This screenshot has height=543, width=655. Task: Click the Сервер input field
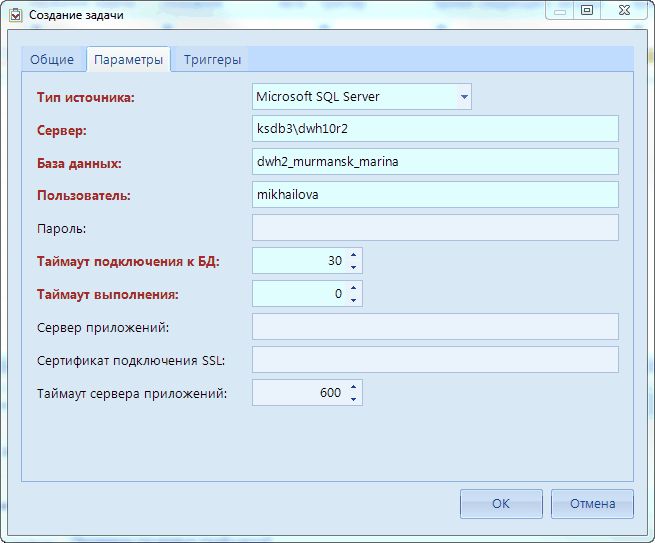435,129
